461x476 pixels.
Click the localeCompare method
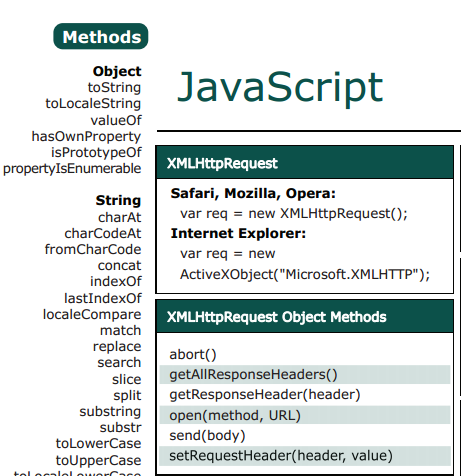(x=92, y=314)
